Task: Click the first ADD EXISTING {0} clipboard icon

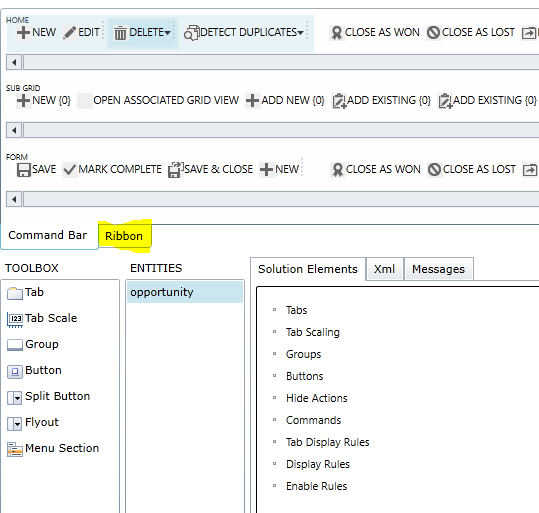Action: (339, 101)
